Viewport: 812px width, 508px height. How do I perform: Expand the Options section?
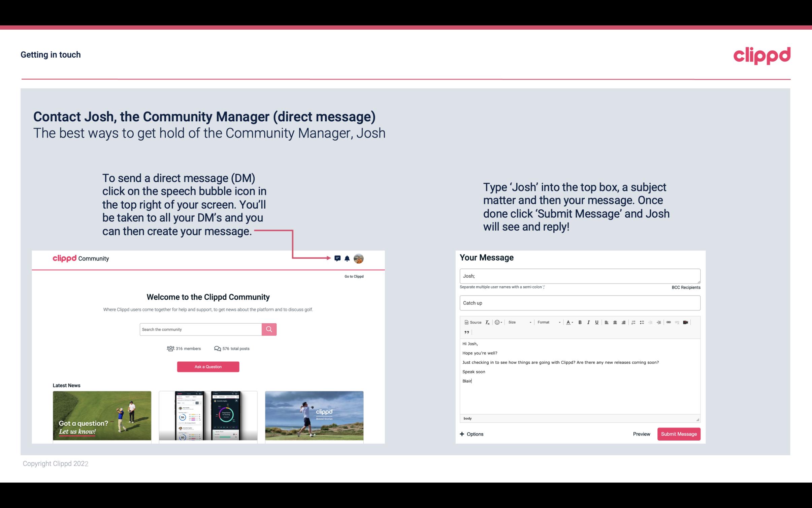[471, 434]
